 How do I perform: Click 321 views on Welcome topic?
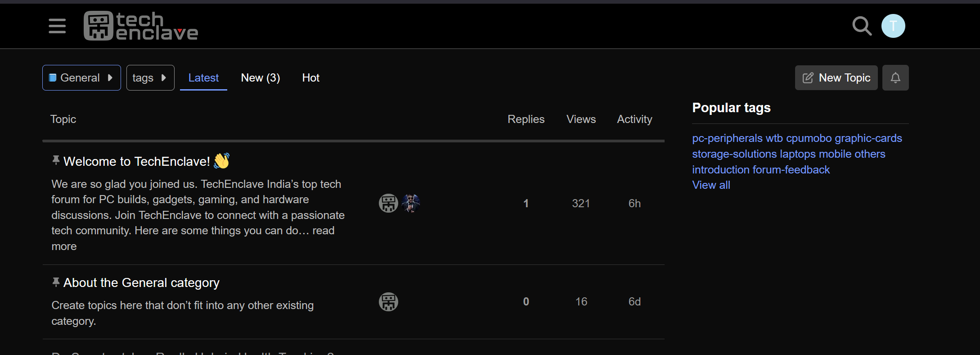(x=581, y=204)
